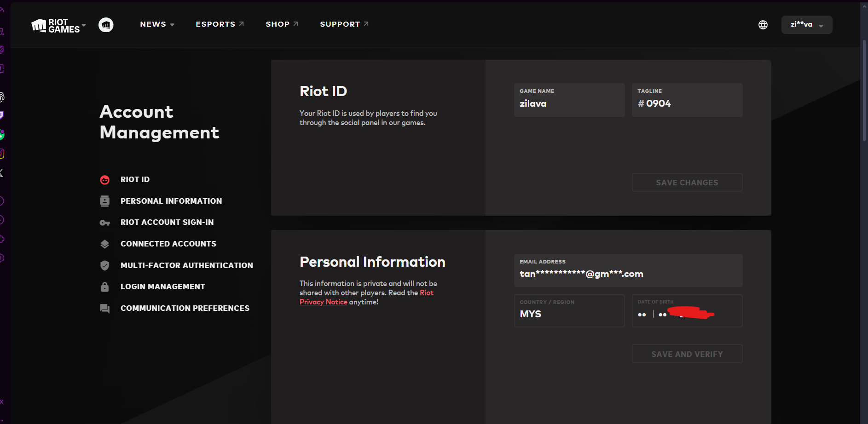Go to the Shop menu item

coord(282,24)
